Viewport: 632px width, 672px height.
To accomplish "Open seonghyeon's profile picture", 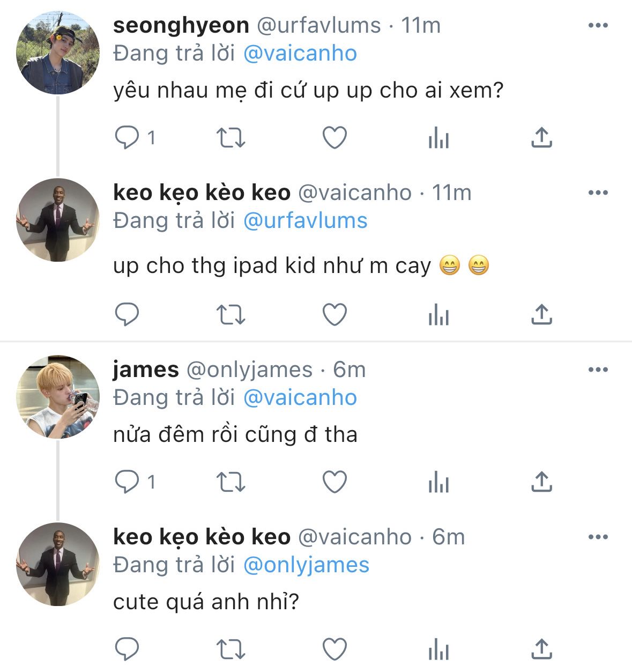I will (58, 52).
